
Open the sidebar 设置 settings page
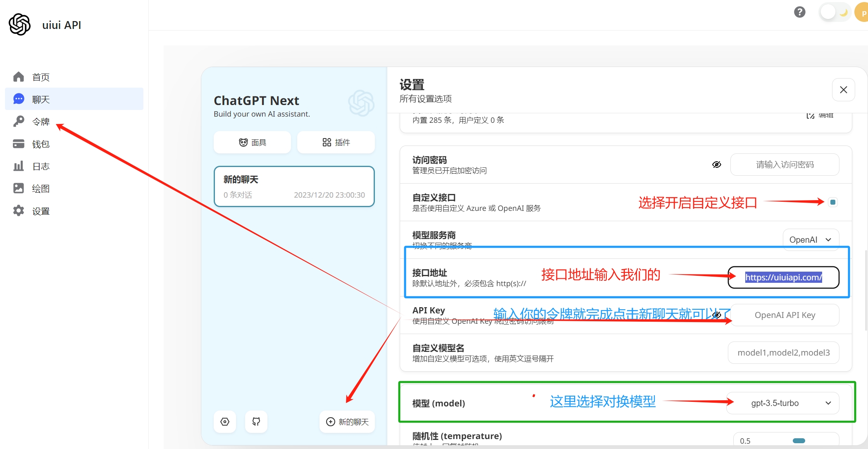coord(74,211)
